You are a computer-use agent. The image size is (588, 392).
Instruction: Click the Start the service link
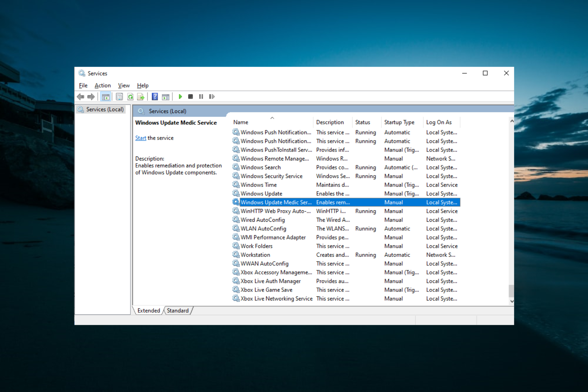141,138
